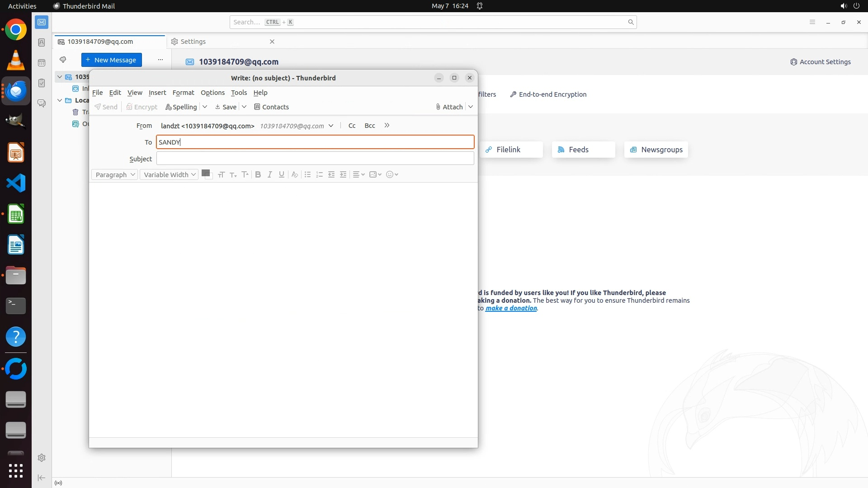Open the Paragraph style dropdown

[114, 175]
